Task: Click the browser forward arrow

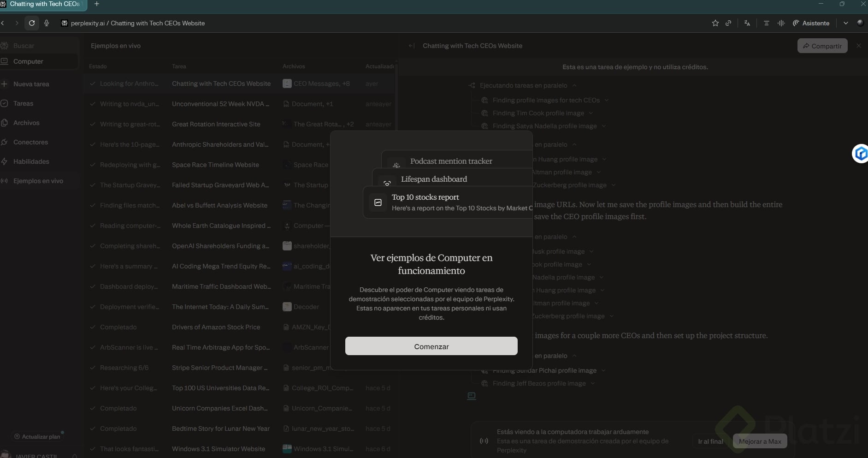Action: (17, 23)
